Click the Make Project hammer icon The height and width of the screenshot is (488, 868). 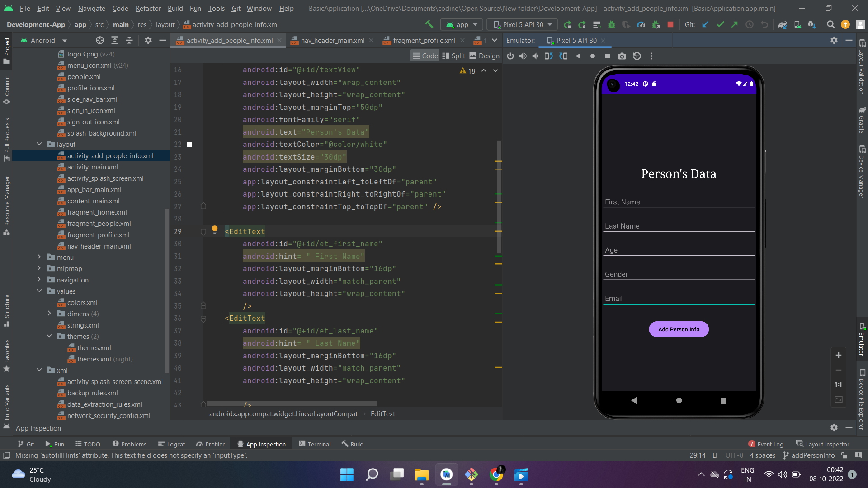[429, 24]
